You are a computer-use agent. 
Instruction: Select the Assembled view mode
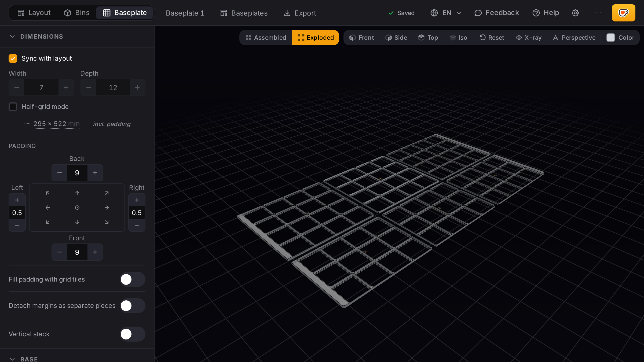266,38
